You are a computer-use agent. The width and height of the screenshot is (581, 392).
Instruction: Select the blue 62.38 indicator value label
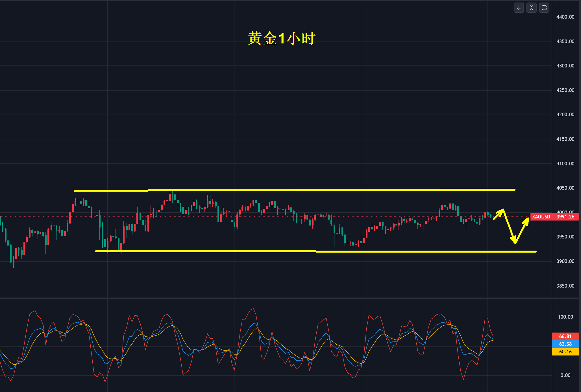(x=565, y=344)
